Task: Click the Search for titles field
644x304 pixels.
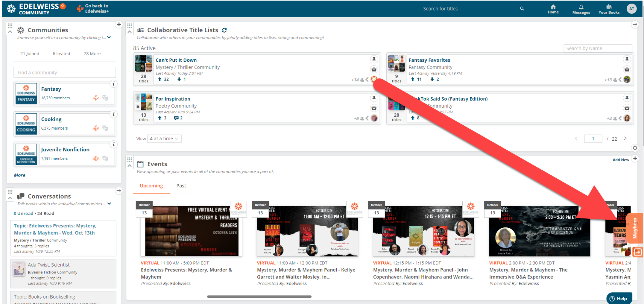Action: [x=470, y=9]
